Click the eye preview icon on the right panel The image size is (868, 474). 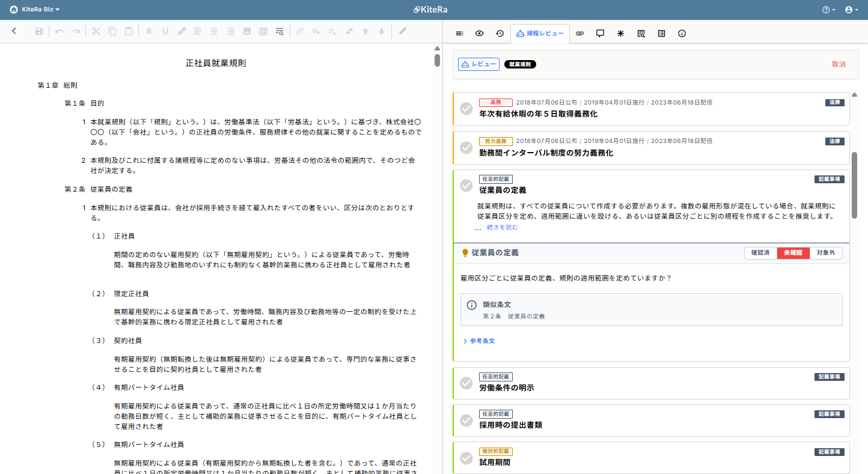(x=479, y=34)
